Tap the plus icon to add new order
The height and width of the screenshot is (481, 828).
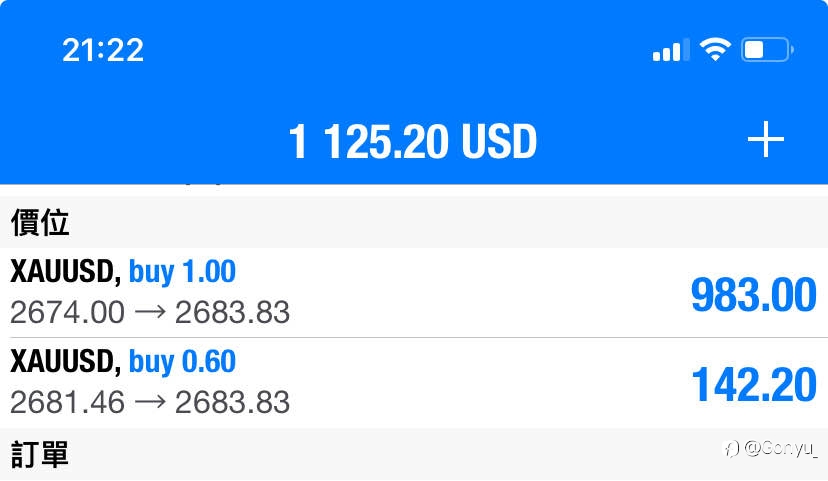point(766,139)
